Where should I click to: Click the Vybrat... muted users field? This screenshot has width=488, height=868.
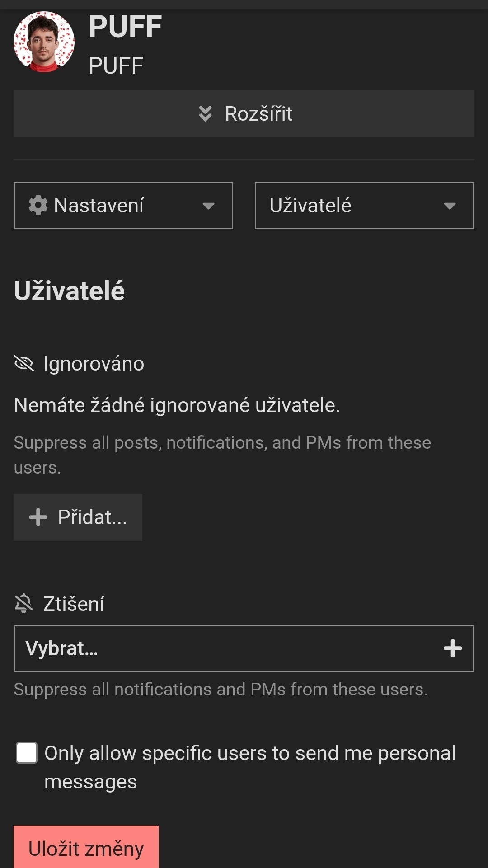point(244,648)
